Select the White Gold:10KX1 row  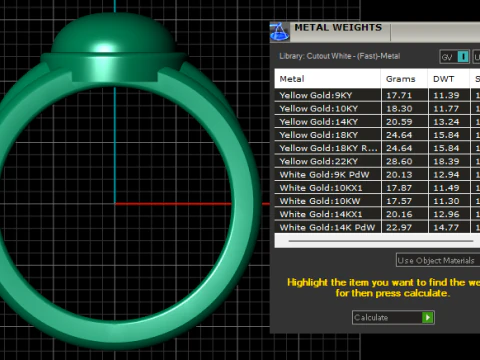pos(377,188)
